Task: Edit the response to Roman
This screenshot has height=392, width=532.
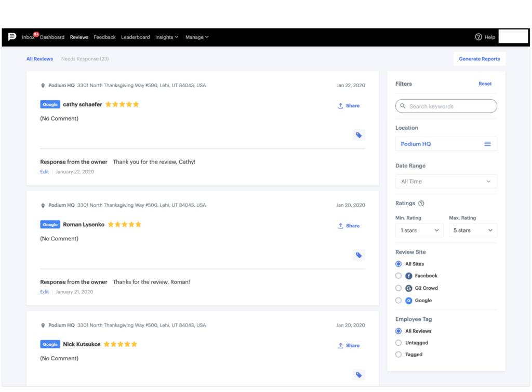Action: point(45,292)
